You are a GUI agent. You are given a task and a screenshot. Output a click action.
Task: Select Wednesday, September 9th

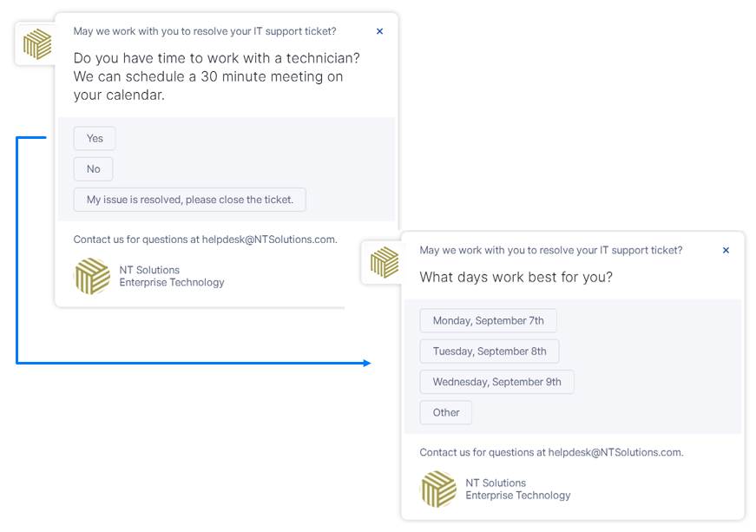coord(496,382)
